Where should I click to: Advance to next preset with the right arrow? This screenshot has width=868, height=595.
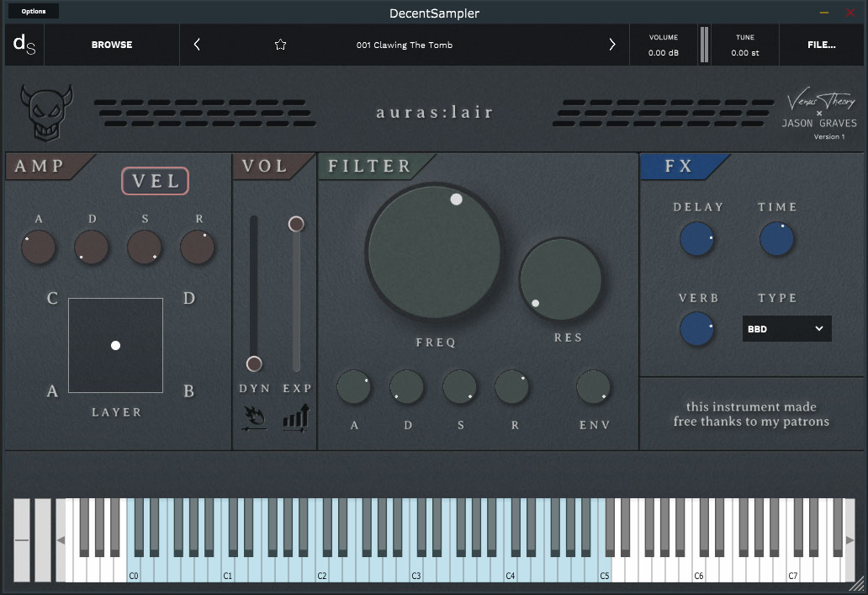[x=611, y=45]
